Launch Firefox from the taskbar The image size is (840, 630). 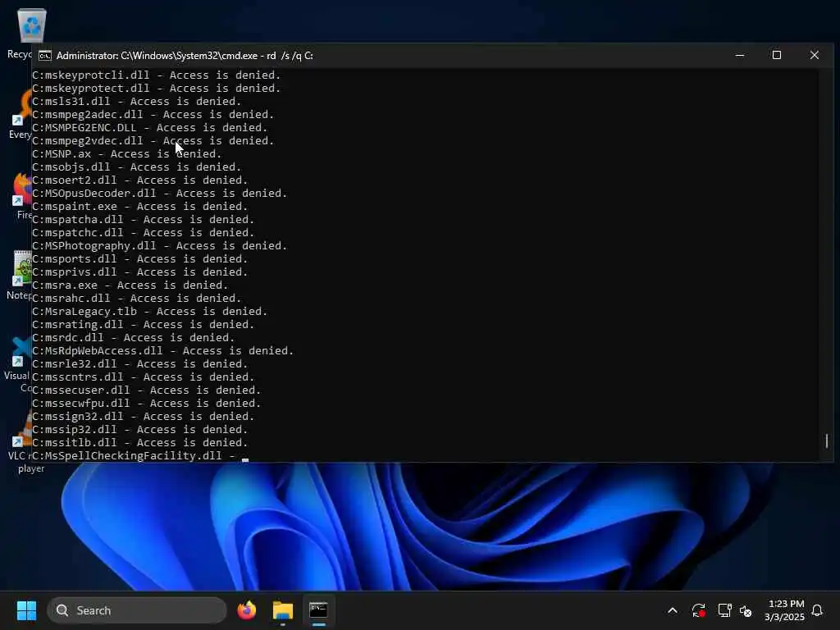[246, 610]
